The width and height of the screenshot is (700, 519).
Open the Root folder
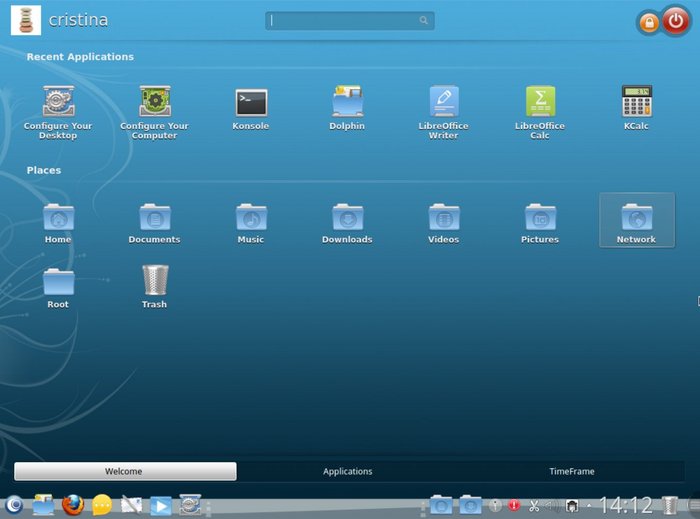click(58, 282)
